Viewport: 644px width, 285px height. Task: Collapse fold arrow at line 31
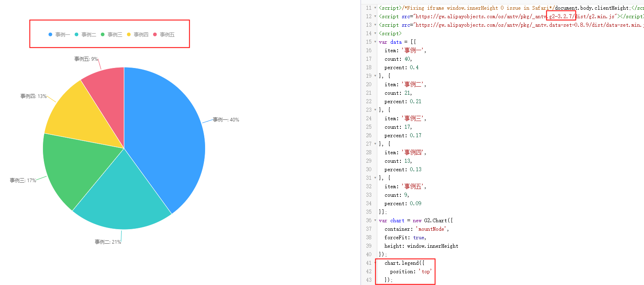[375, 178]
